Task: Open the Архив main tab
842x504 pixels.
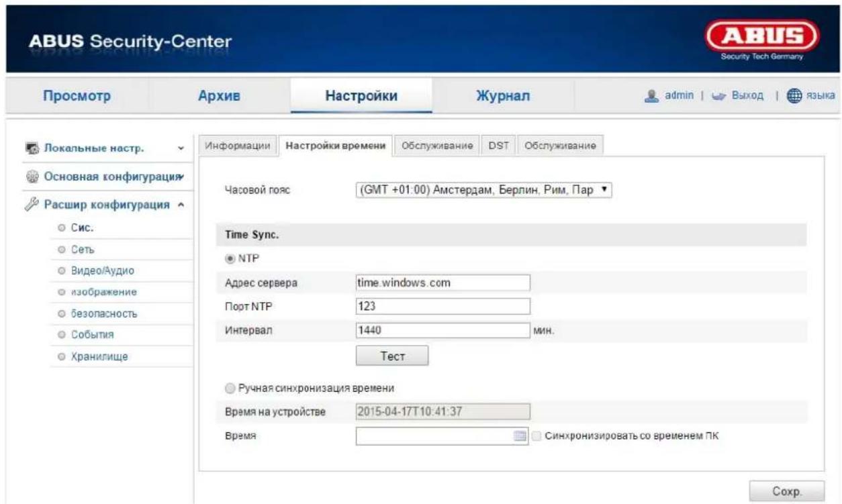Action: pos(218,97)
